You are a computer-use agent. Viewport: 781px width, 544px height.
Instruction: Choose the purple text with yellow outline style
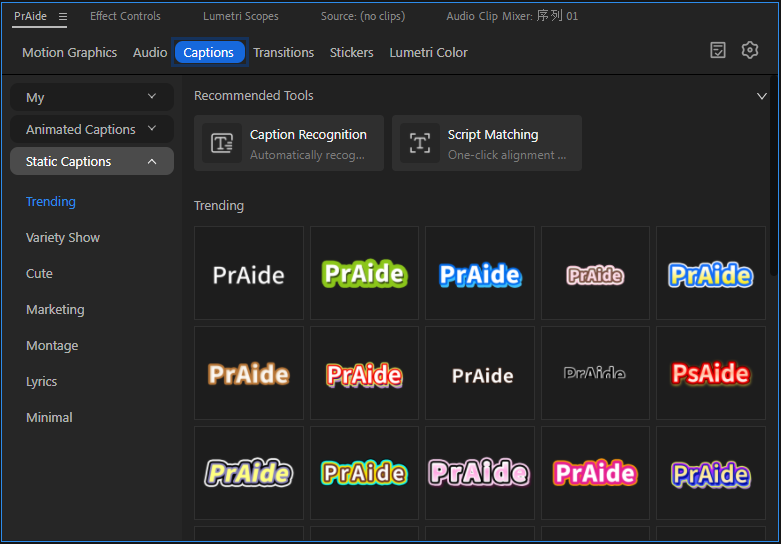click(711, 473)
